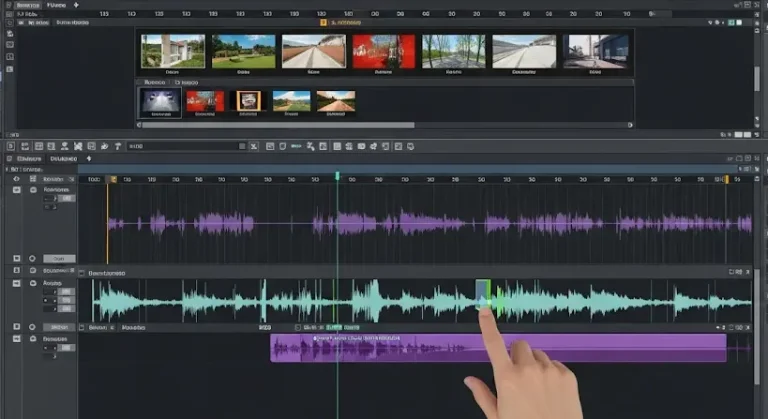768x419 pixels.
Task: Select the third icon of the editing toolbar
Action: pyautogui.click(x=39, y=146)
